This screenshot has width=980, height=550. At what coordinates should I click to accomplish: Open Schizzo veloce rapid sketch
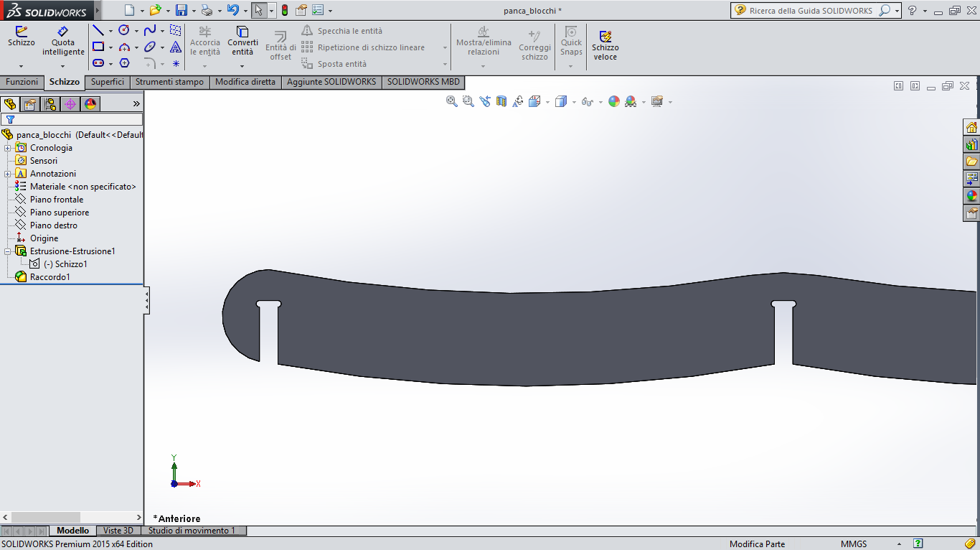pyautogui.click(x=605, y=45)
